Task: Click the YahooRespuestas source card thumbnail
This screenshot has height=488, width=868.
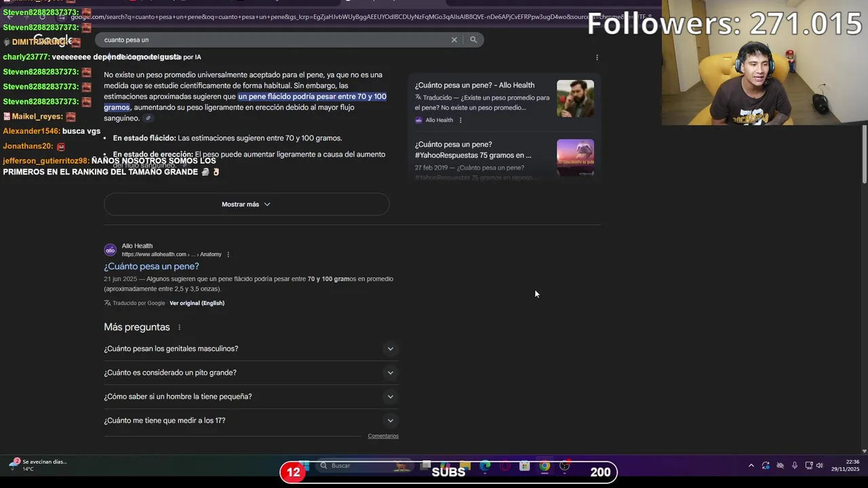Action: (x=575, y=157)
